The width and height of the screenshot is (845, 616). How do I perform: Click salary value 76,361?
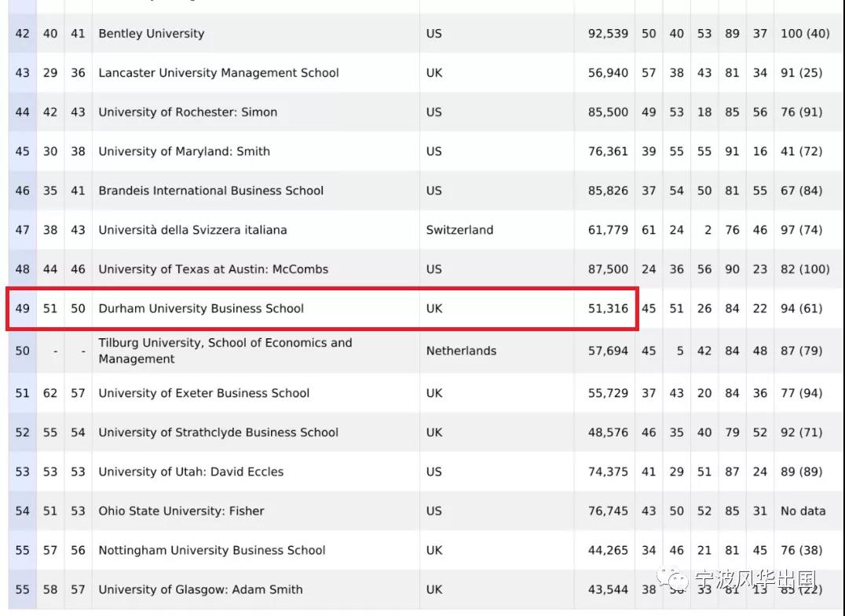click(608, 151)
